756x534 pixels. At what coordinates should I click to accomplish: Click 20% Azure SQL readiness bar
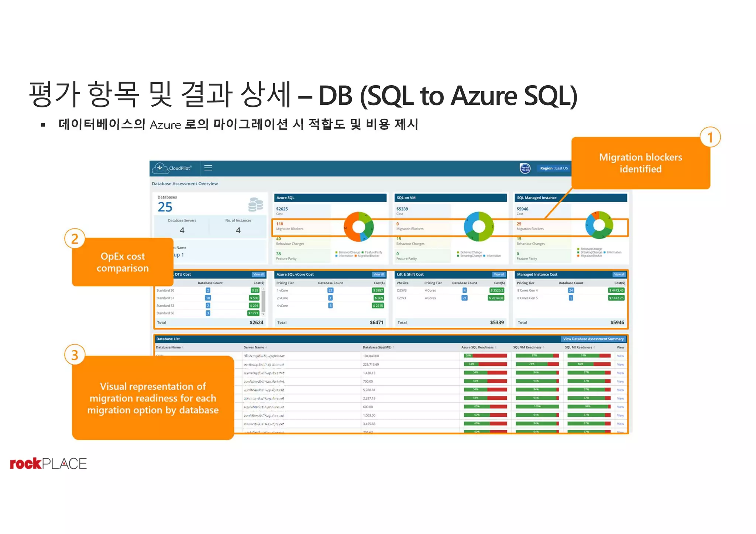(485, 356)
